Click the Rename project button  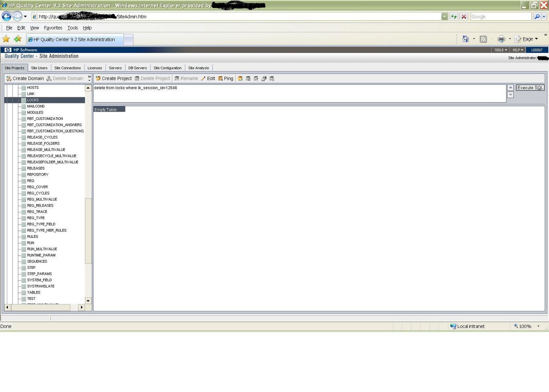186,79
